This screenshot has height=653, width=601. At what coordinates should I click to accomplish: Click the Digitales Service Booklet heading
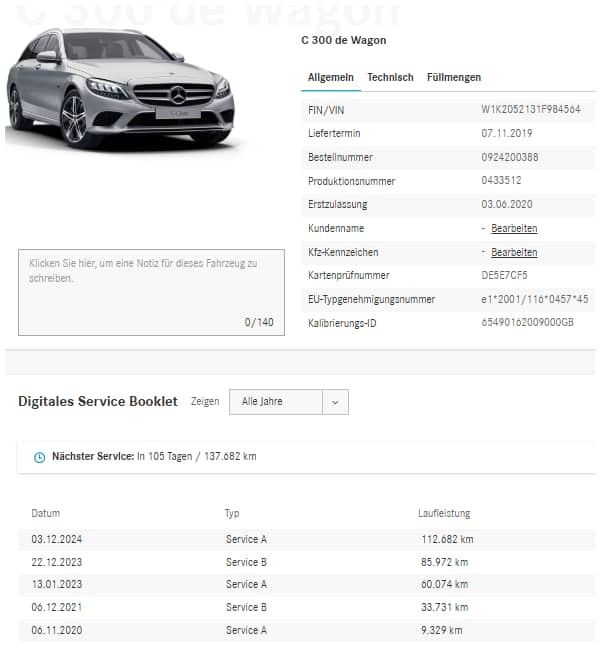pos(98,402)
